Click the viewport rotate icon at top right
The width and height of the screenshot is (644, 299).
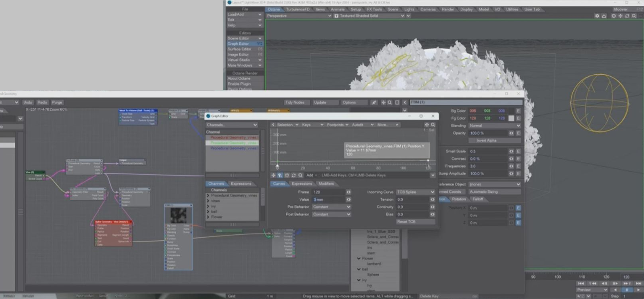tap(627, 16)
